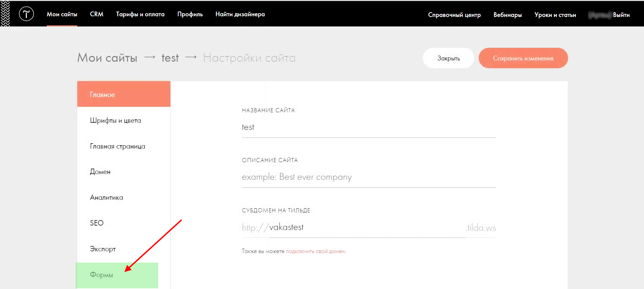Click Выйти to log out

coord(621,15)
